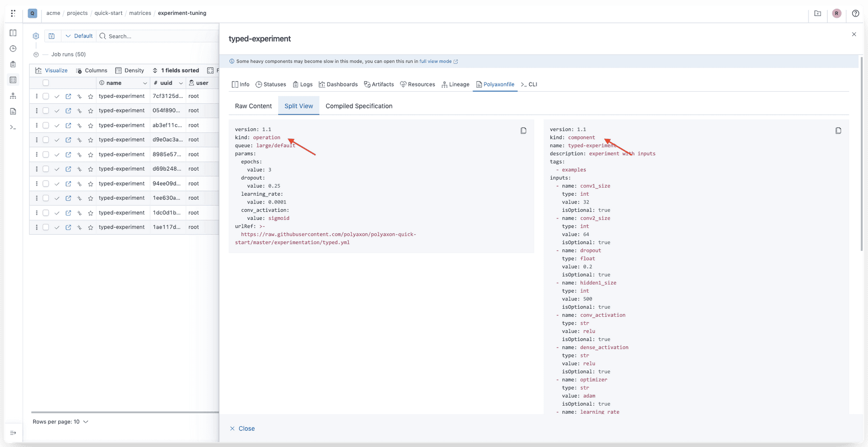Open the Default view dropdown
The width and height of the screenshot is (868, 447).
(79, 36)
